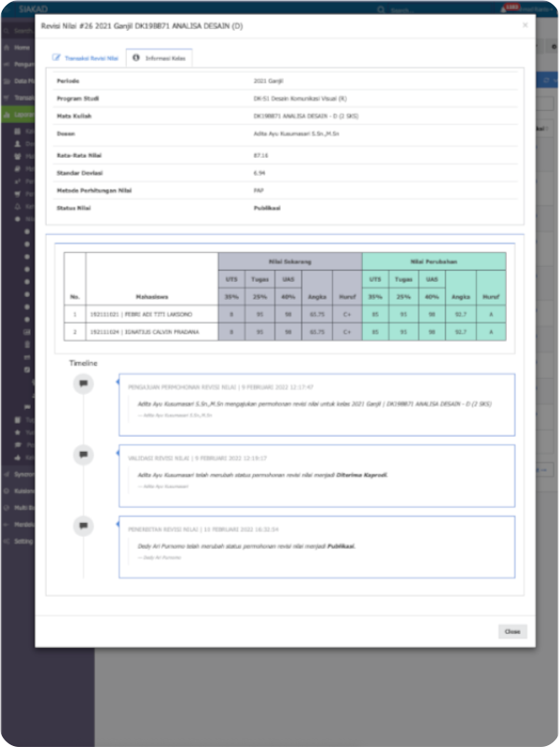Click the Close button in the dialog footer
The height and width of the screenshot is (747, 560).
tap(511, 631)
